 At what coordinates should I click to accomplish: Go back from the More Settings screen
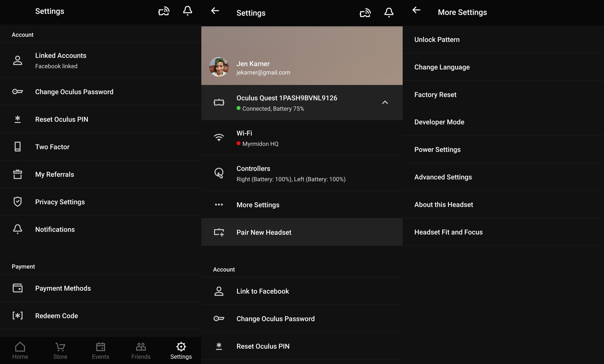pos(416,10)
